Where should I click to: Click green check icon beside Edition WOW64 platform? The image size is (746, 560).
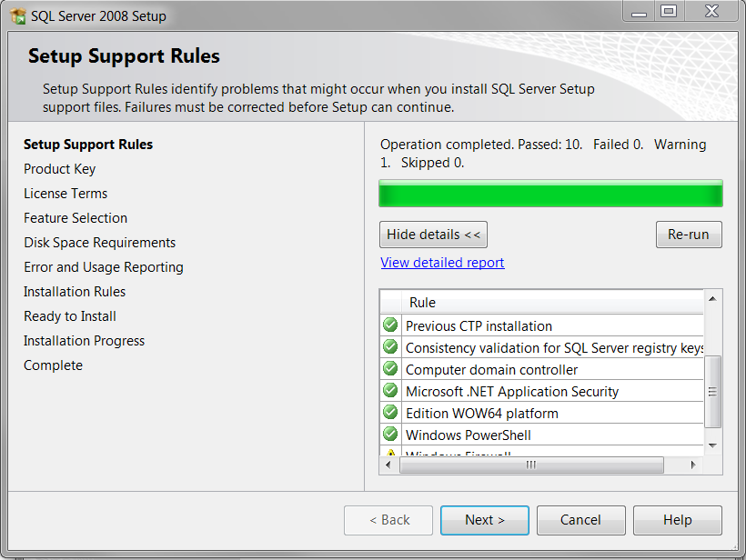[x=390, y=413]
